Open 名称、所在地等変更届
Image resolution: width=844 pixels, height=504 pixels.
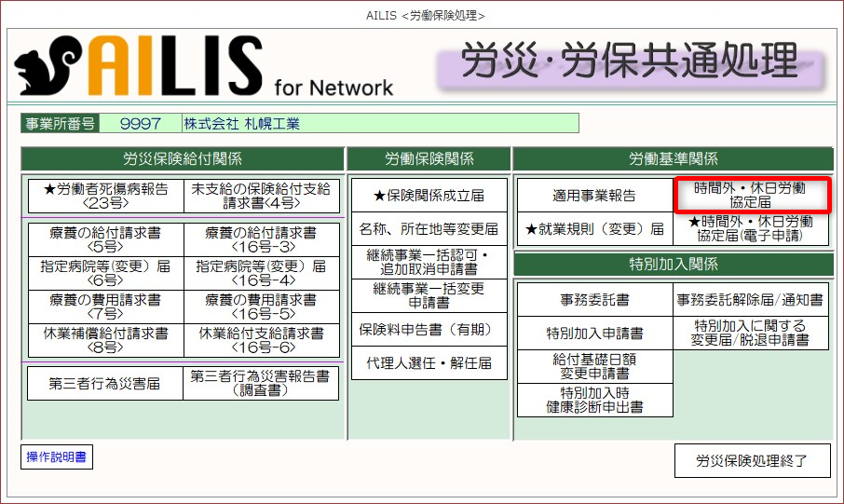(429, 229)
